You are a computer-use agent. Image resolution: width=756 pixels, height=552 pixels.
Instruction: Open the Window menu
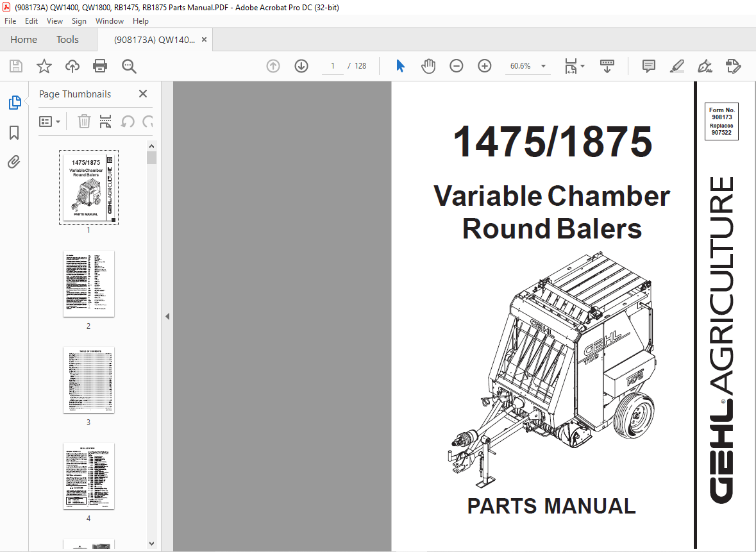tap(110, 21)
